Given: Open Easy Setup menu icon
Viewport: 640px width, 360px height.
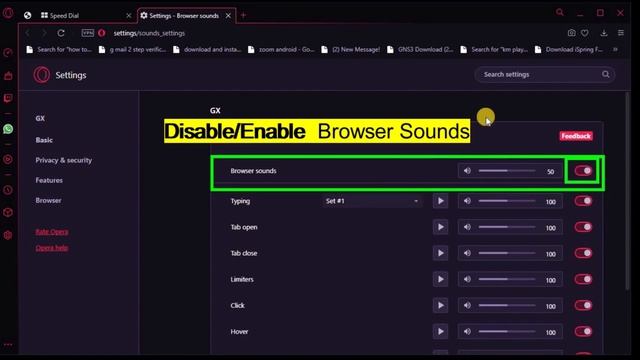Looking at the screenshot, I should [x=621, y=33].
